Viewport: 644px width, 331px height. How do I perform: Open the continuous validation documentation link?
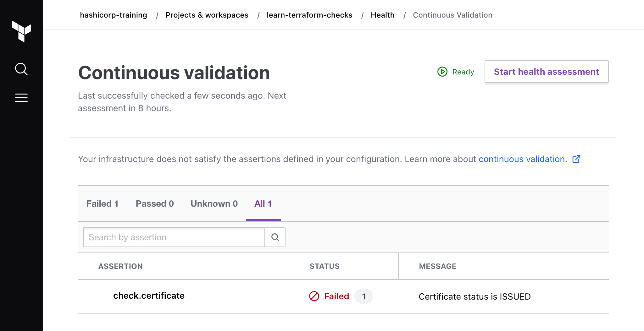522,159
